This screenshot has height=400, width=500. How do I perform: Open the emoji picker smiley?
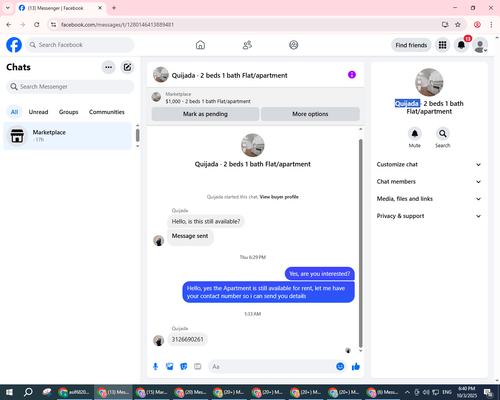click(340, 367)
